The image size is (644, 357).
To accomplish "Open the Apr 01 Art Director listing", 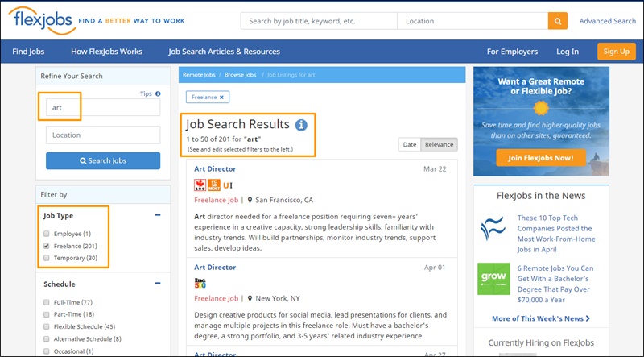I will 215,268.
